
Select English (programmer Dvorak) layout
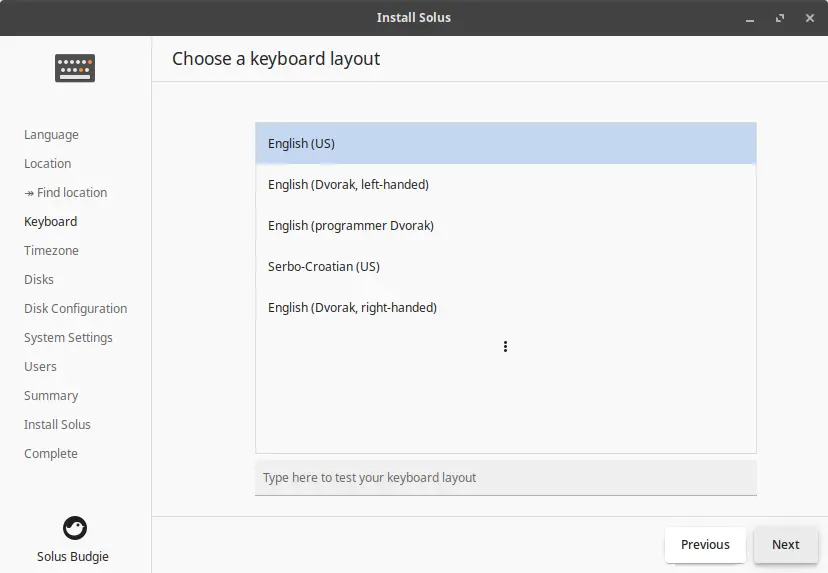tap(506, 226)
